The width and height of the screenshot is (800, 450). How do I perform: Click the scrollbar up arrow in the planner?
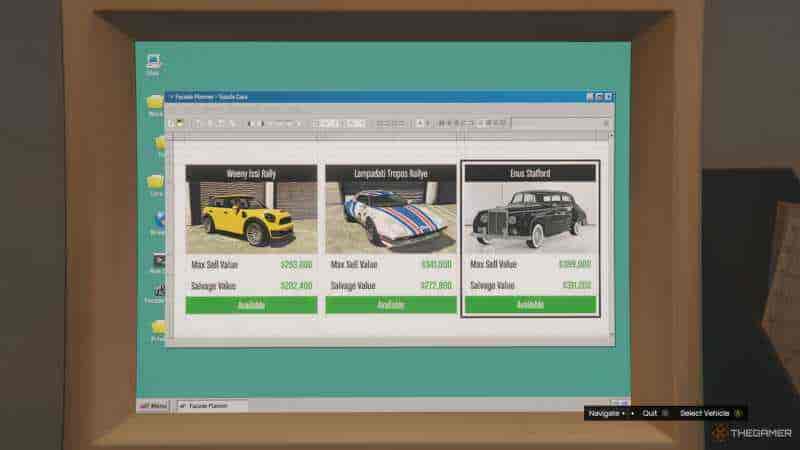[x=611, y=136]
